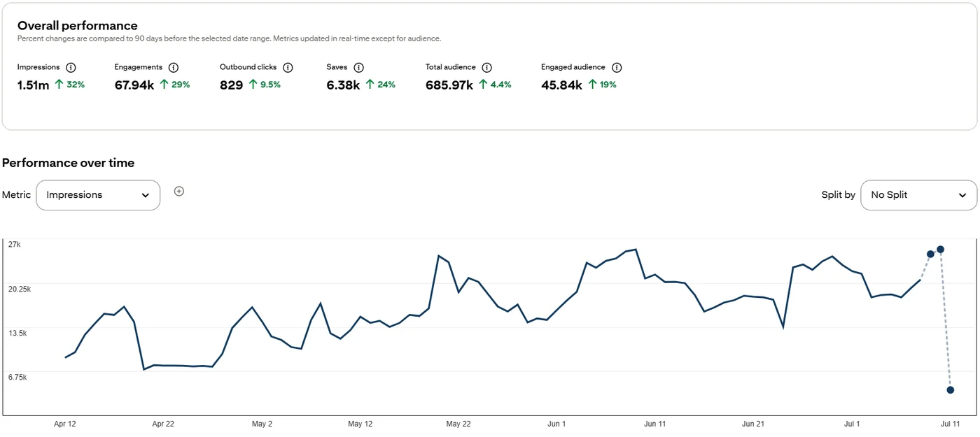The width and height of the screenshot is (980, 437).
Task: Add another metric with the plus icon
Action: pyautogui.click(x=179, y=192)
